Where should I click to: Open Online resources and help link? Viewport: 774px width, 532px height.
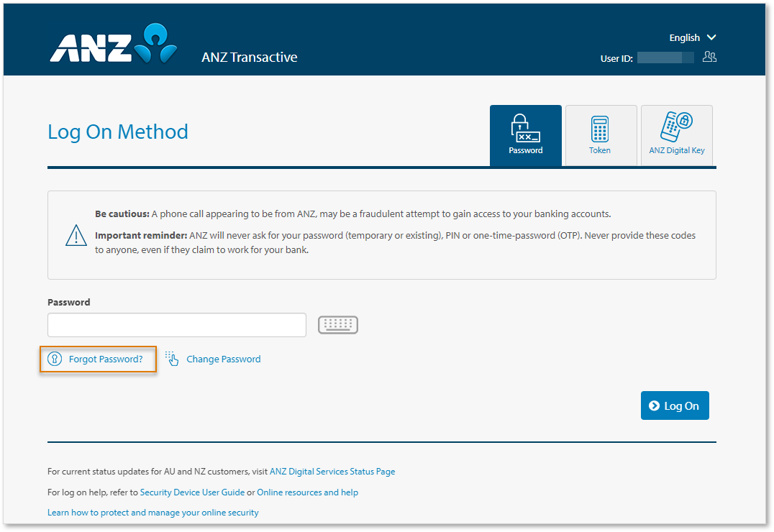click(308, 492)
